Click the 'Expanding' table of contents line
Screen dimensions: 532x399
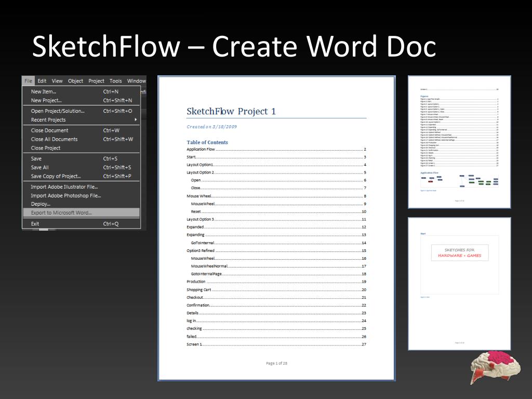(x=276, y=235)
